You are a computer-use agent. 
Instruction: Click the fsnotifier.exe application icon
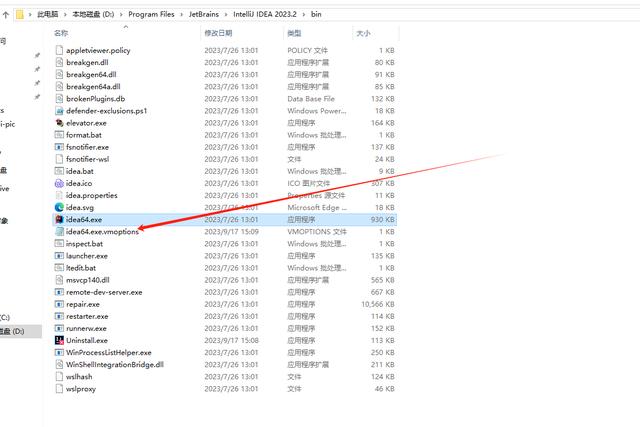pyautogui.click(x=59, y=147)
